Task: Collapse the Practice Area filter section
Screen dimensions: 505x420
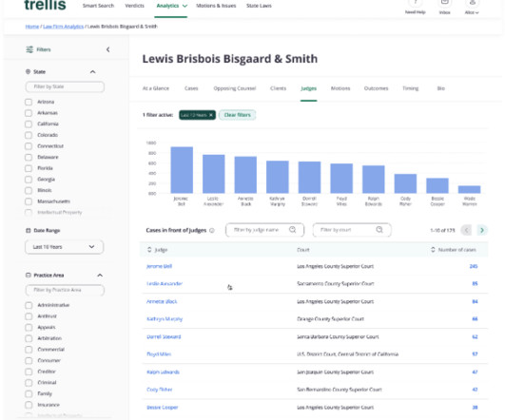Action: tap(100, 276)
